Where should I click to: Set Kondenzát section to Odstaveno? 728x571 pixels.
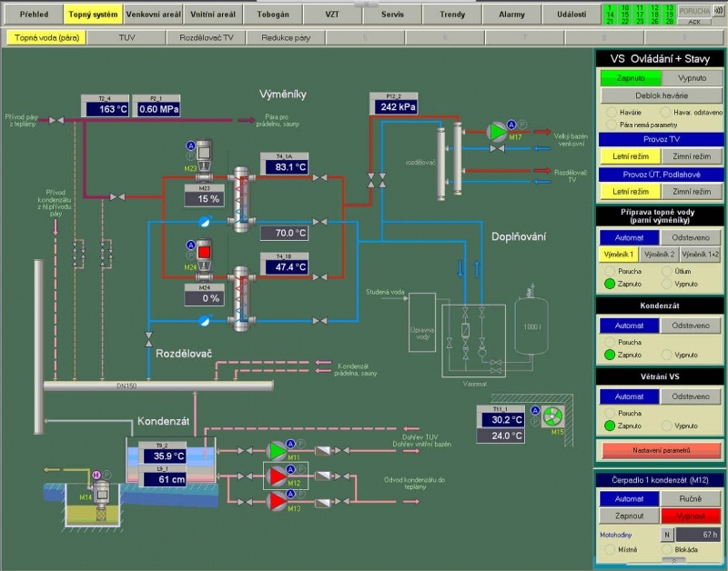click(691, 326)
